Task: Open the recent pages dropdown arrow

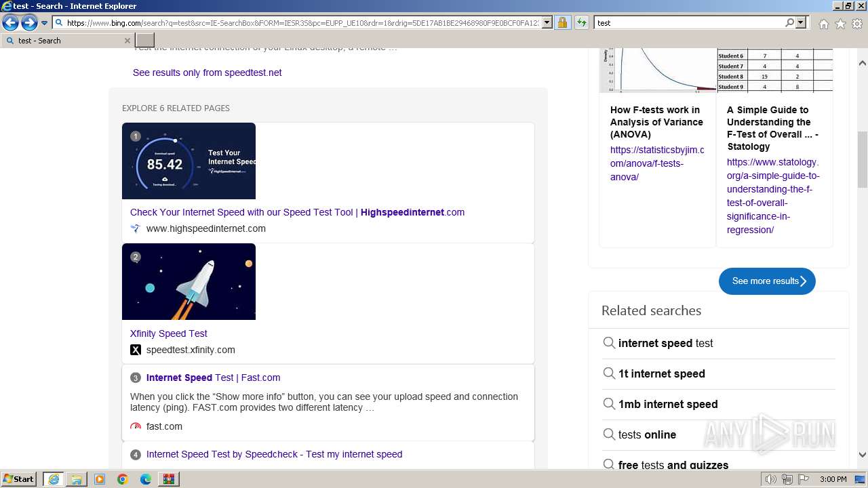Action: 45,23
